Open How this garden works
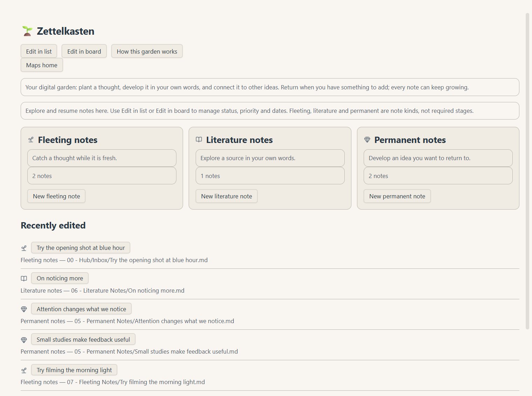Viewport: 532px width, 396px height. [x=147, y=51]
